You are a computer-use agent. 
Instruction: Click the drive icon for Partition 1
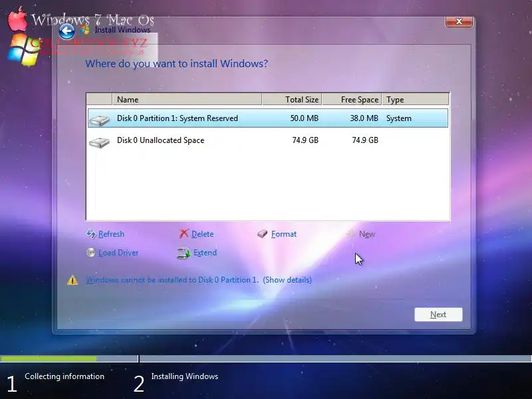point(99,120)
